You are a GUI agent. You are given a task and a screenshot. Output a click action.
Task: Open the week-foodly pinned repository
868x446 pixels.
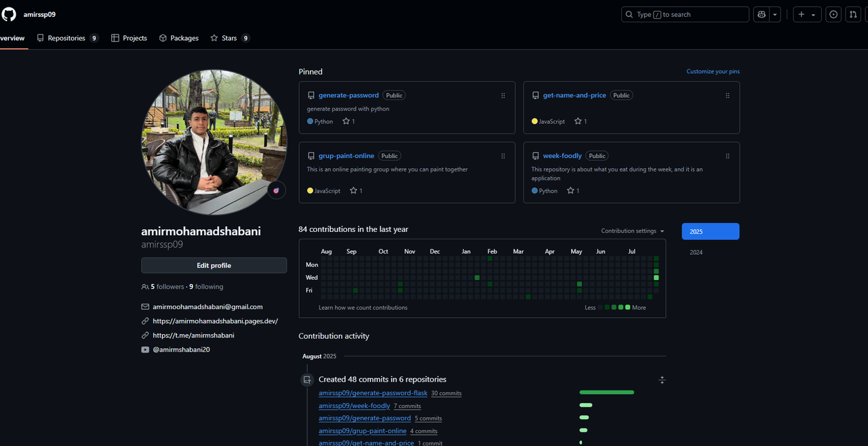pos(562,156)
